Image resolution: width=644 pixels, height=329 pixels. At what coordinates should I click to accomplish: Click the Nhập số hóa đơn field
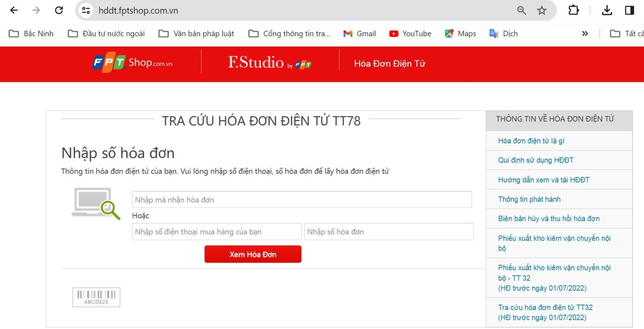(389, 232)
